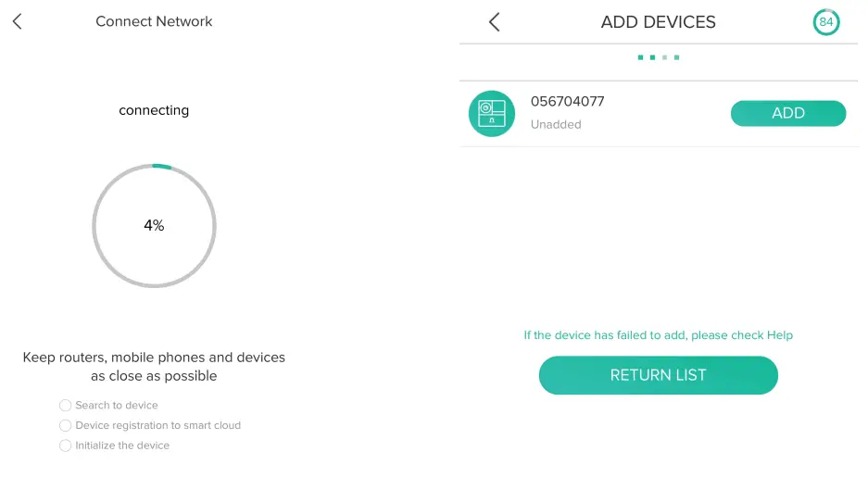Go back from the ADD DEVICES screen

(x=494, y=22)
